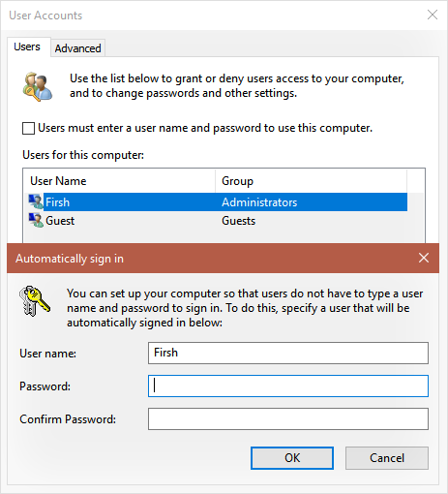Screen dimensions: 448x494
Task: Enable users must enter password checkbox
Action: [28, 128]
